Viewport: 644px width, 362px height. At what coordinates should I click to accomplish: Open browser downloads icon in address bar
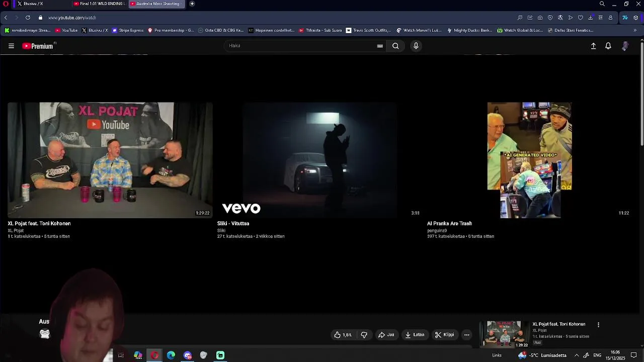coord(590,18)
